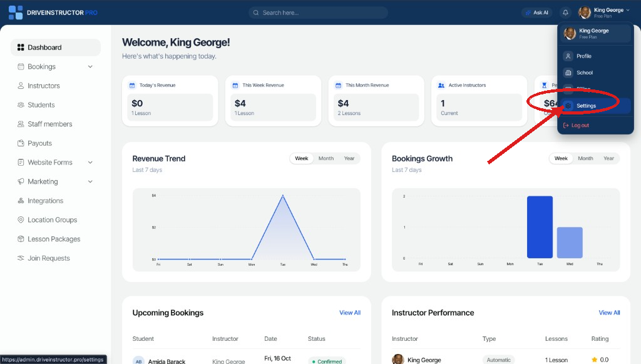641x364 pixels.
Task: Go to Dashboard in the sidebar
Action: (x=56, y=48)
